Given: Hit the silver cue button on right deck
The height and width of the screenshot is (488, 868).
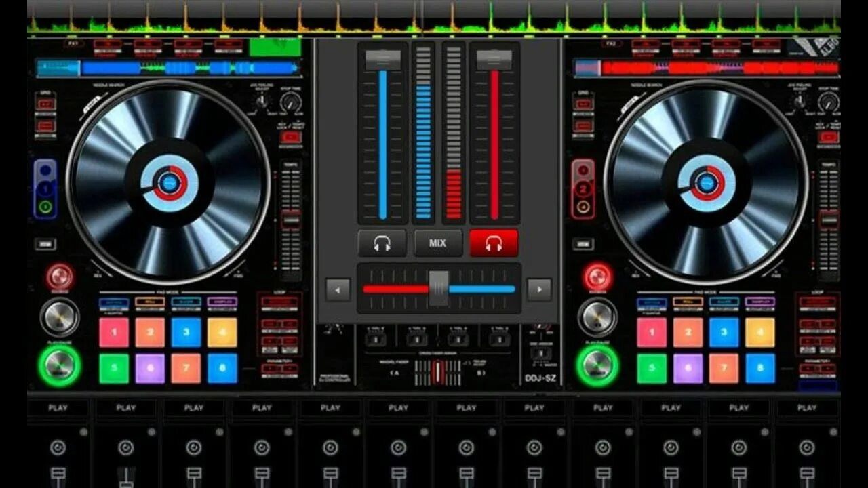Looking at the screenshot, I should pyautogui.click(x=597, y=317).
